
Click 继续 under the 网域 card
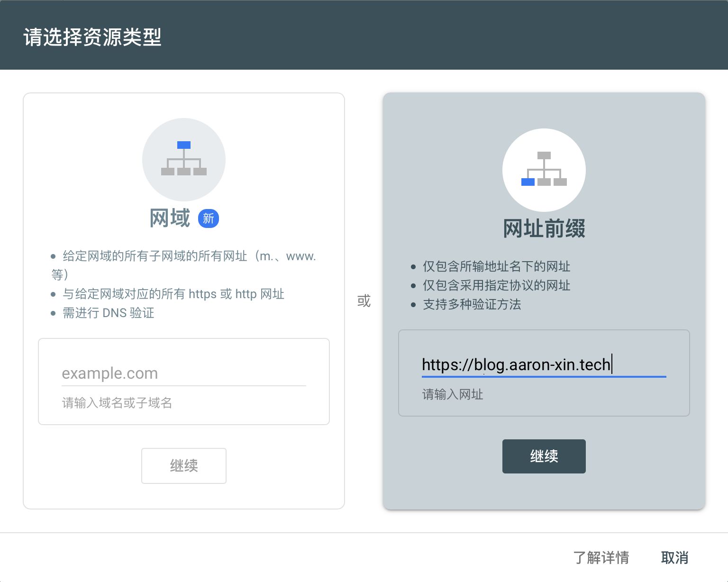pos(183,465)
